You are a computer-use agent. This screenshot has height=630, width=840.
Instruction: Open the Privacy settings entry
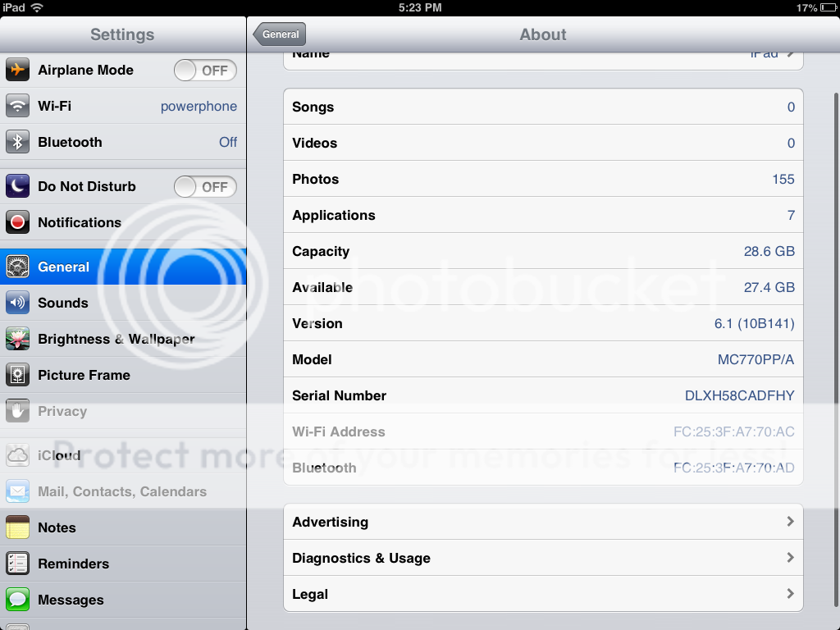click(123, 411)
